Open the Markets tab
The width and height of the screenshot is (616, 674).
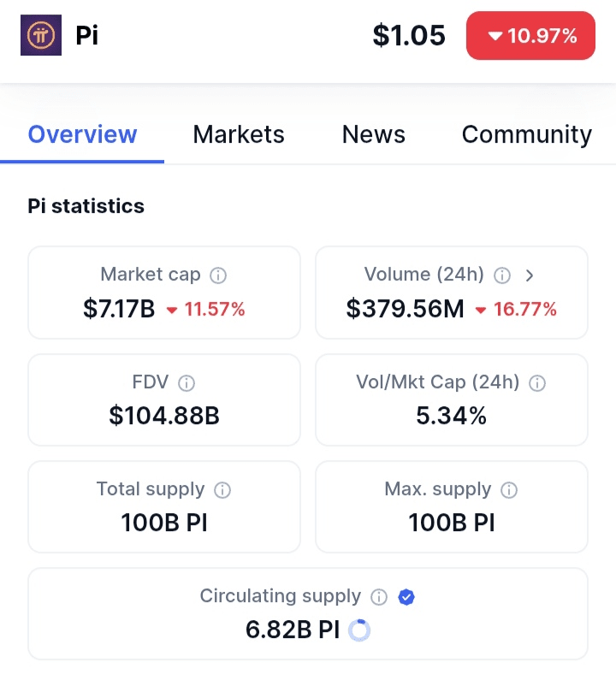(239, 134)
